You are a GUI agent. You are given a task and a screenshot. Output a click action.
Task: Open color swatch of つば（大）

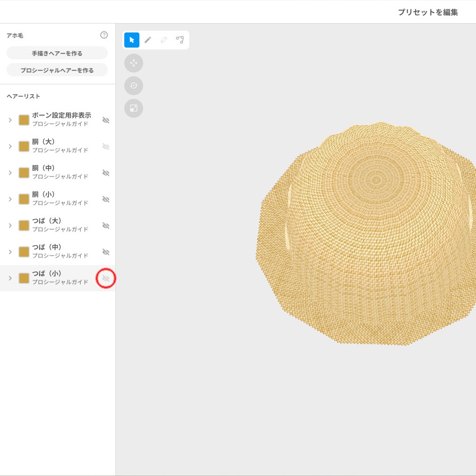(24, 226)
